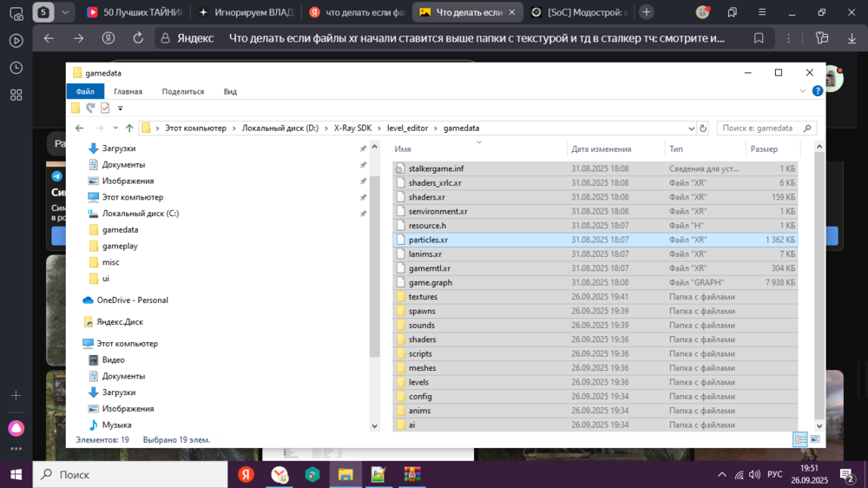This screenshot has width=868, height=488.
Task: Switch to large icons view mode
Action: click(x=815, y=439)
